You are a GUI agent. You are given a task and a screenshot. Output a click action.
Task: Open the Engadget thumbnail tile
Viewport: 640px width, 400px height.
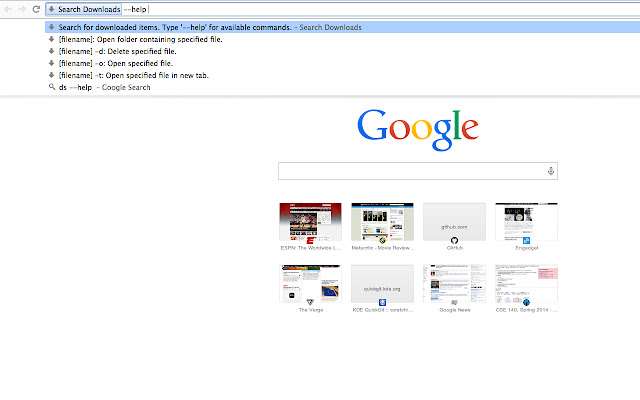[526, 222]
